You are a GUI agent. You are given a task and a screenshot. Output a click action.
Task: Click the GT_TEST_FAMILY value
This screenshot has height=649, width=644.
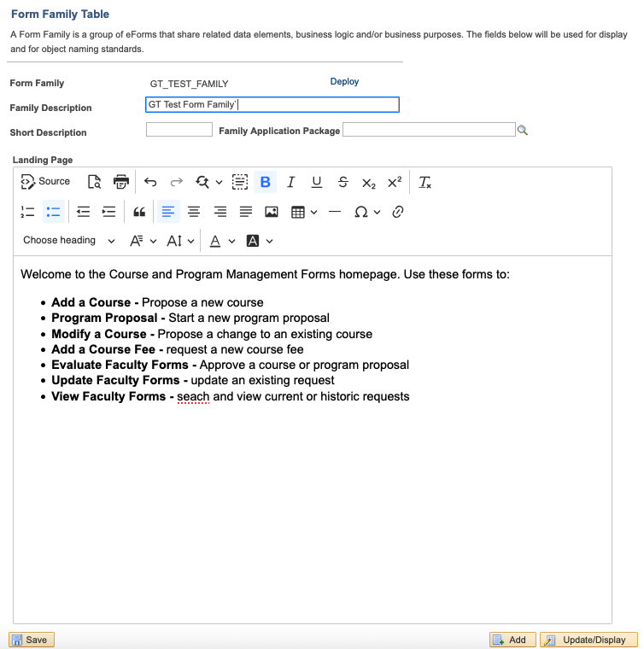pyautogui.click(x=189, y=84)
